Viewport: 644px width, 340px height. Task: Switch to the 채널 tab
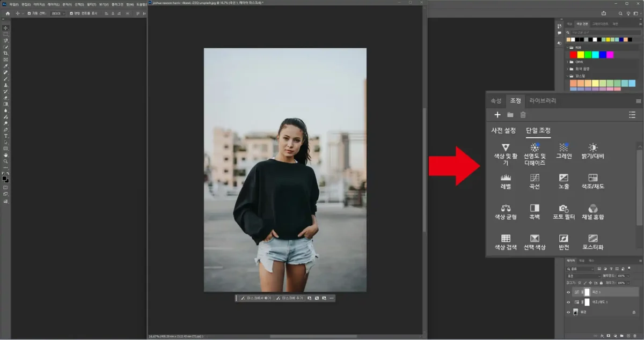[x=582, y=261]
